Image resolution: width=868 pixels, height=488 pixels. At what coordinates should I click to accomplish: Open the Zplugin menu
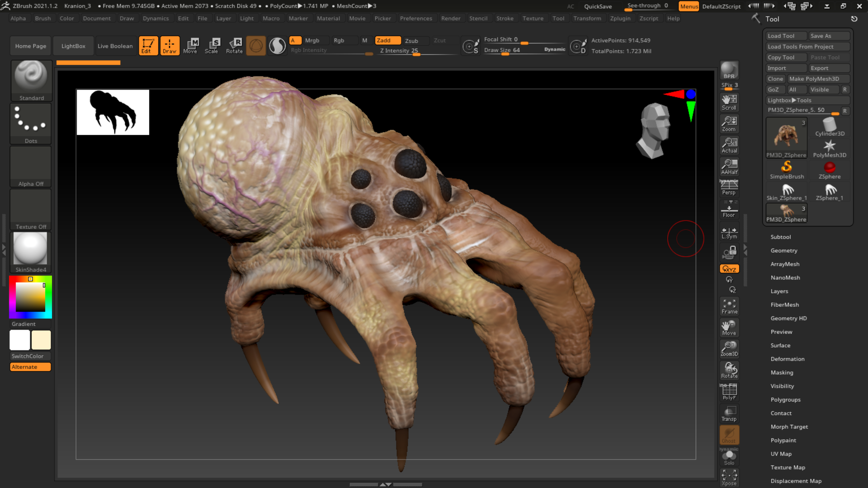[620, 18]
